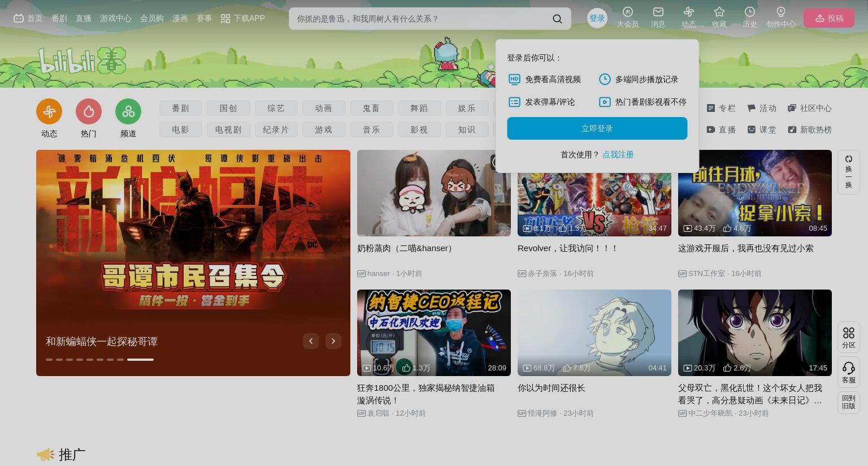Image resolution: width=868 pixels, height=466 pixels.
Task: Open 客服 headset icon
Action: [849, 373]
